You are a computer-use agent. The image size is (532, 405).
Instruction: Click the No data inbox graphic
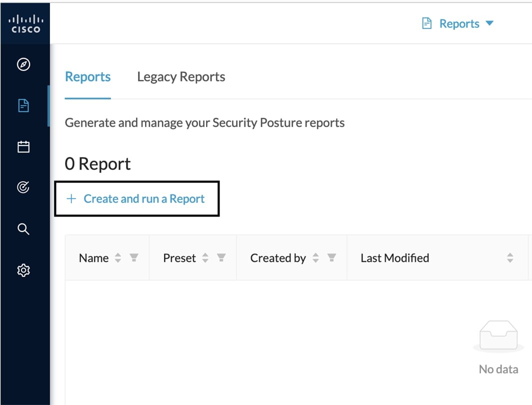(498, 335)
